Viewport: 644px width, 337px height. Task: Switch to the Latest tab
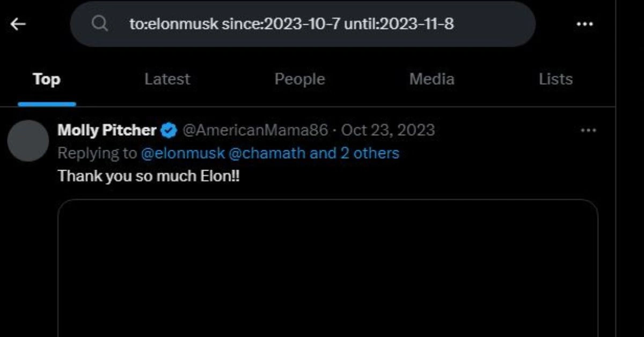click(167, 79)
